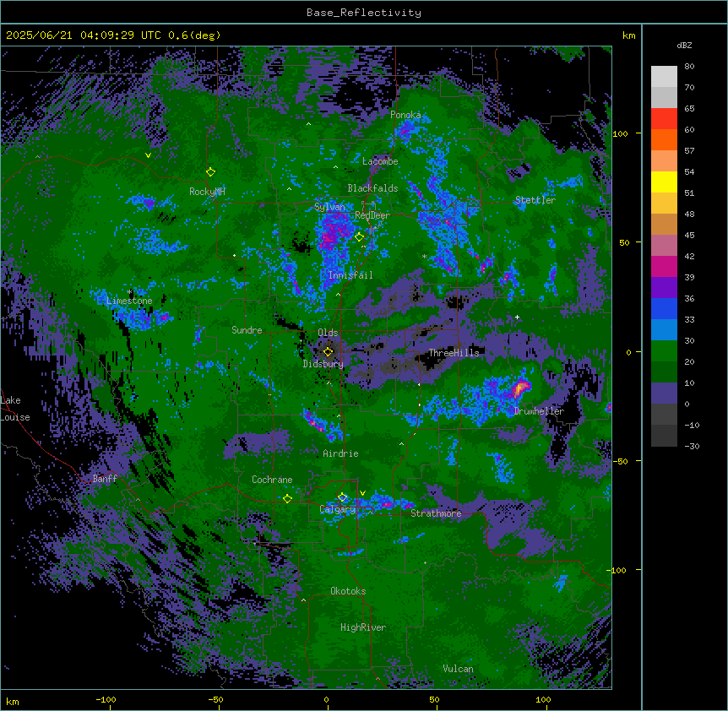
Task: Select the white caret marker above Airdrie
Action: coord(339,415)
